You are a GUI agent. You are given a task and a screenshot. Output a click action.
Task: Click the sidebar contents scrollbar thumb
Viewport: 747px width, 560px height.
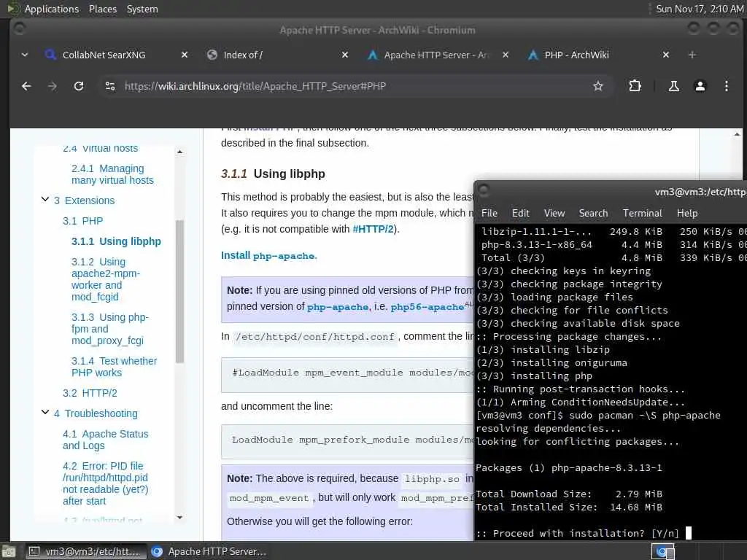(179, 292)
